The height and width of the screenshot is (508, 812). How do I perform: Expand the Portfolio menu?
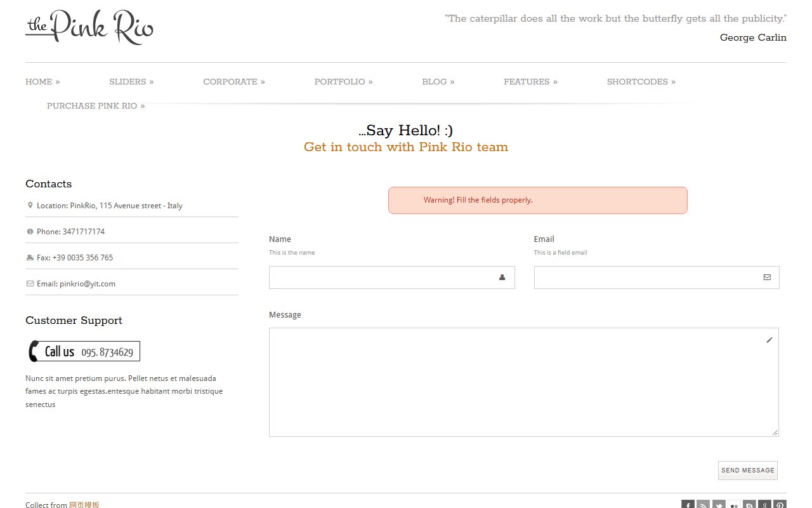(344, 82)
